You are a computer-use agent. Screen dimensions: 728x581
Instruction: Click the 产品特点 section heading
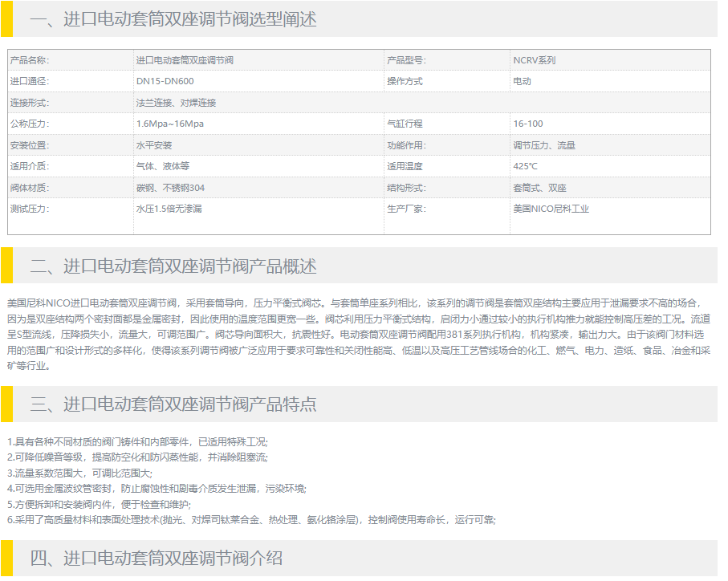coord(173,404)
